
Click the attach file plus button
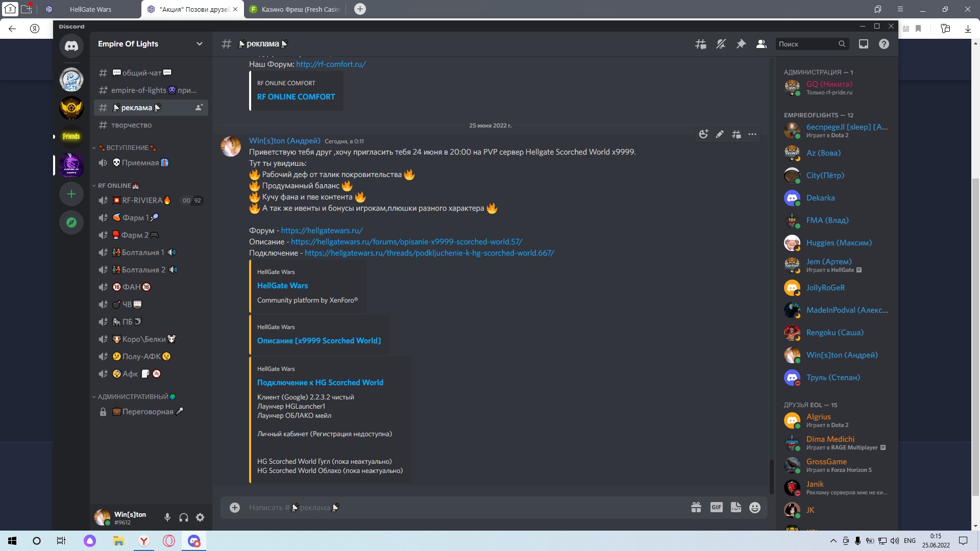click(235, 507)
